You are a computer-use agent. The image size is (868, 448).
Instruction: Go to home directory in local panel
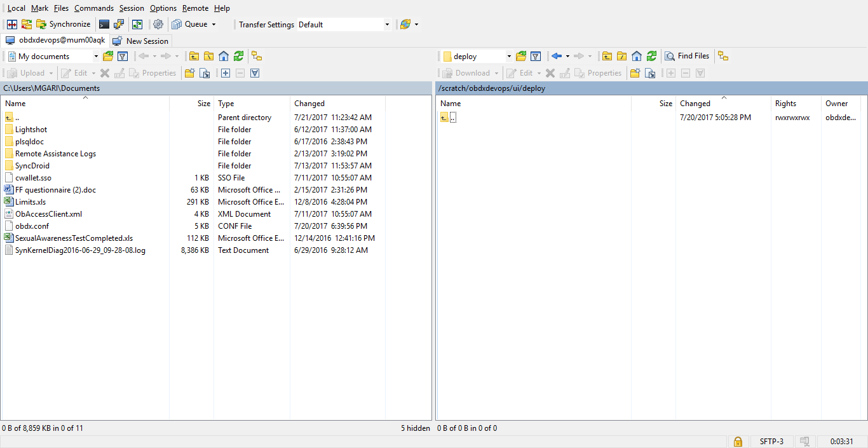coord(223,56)
